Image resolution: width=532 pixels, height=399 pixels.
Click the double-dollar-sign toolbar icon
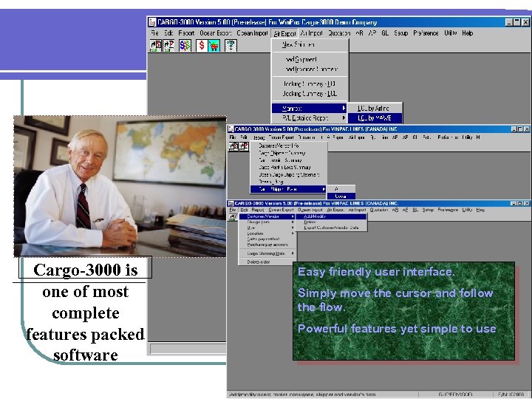click(x=185, y=46)
